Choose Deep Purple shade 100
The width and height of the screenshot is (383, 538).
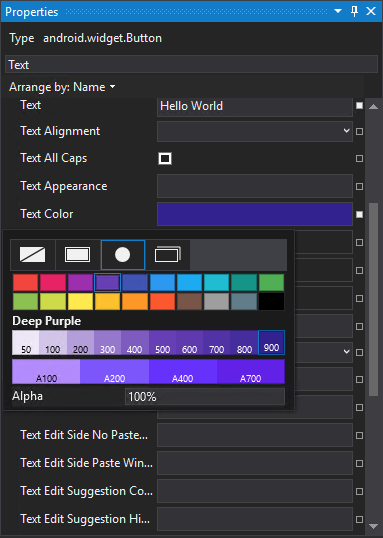[53, 342]
